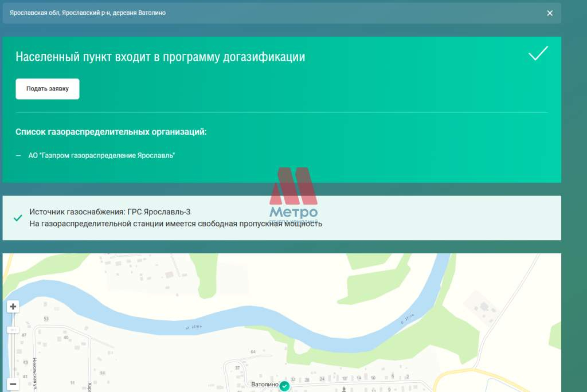587x392 pixels.
Task: Click the Подать заявку button
Action: pyautogui.click(x=47, y=88)
